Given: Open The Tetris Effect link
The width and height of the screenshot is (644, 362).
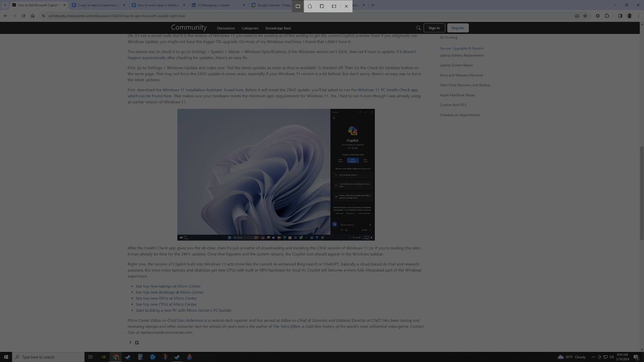Looking at the screenshot, I should tap(287, 327).
